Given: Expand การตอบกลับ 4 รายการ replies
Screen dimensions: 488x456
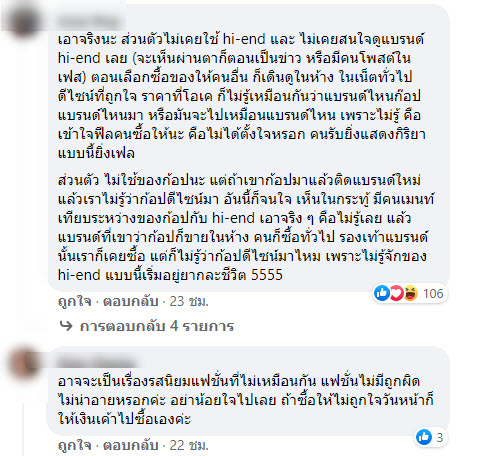Looking at the screenshot, I should click(157, 326).
